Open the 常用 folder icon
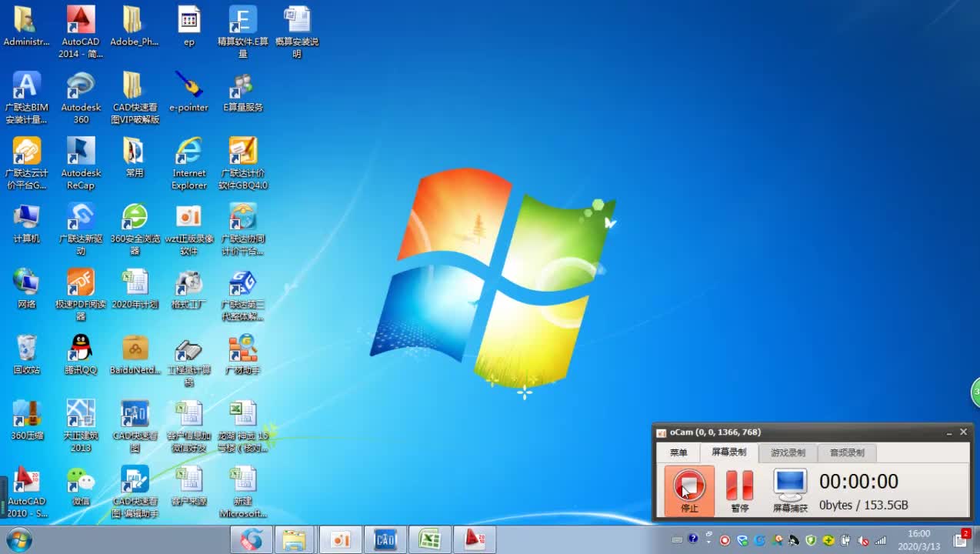980x554 pixels. (135, 158)
